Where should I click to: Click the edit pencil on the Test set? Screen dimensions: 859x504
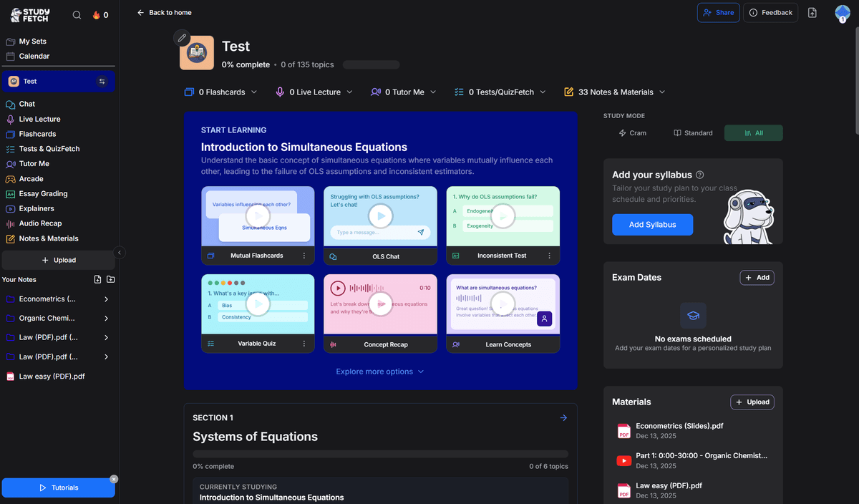pos(182,37)
